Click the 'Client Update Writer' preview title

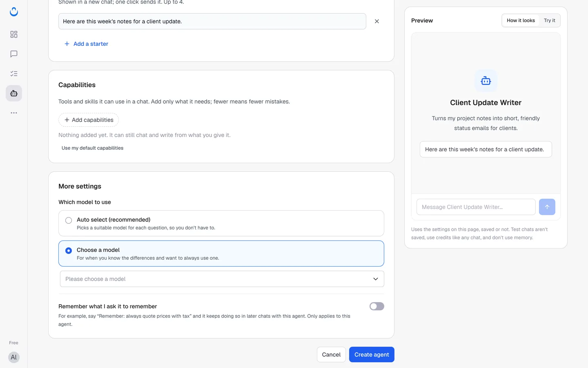pos(486,103)
